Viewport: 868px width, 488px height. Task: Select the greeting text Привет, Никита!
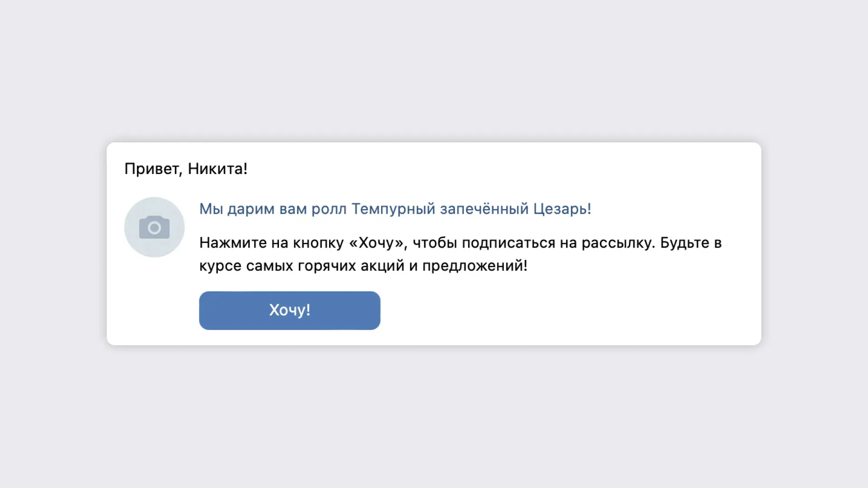[x=185, y=169]
